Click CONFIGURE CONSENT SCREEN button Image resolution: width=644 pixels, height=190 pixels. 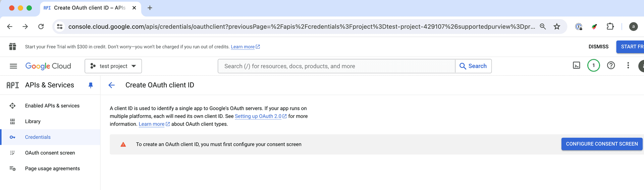coord(602,144)
